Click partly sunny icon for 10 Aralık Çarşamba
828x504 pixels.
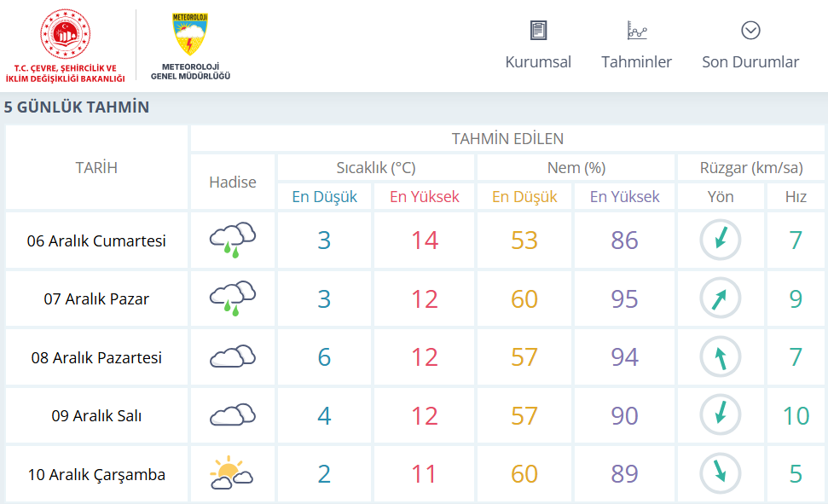232,474
